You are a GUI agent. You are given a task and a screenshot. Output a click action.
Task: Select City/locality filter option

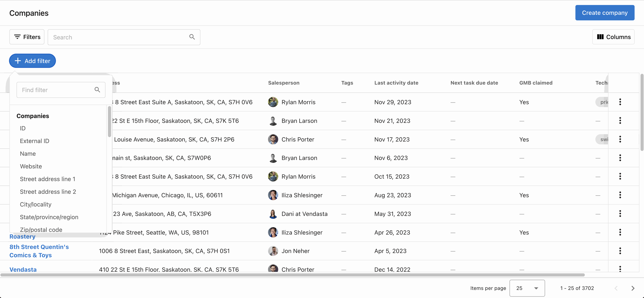coord(36,204)
